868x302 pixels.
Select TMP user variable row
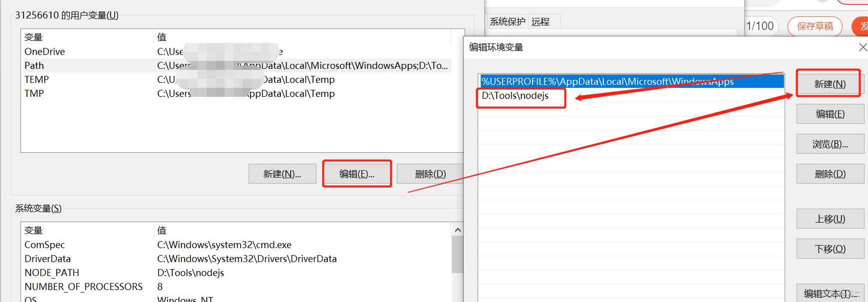(237, 93)
